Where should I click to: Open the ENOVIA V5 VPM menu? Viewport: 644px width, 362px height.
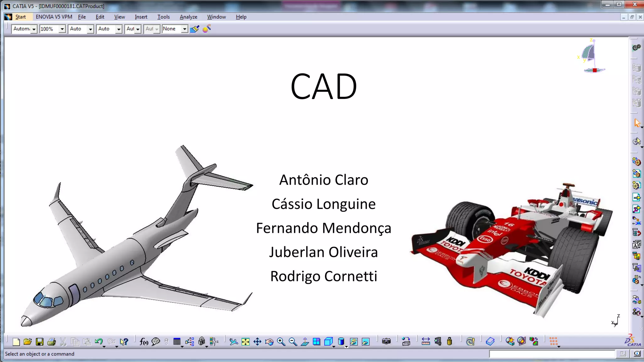pos(54,17)
